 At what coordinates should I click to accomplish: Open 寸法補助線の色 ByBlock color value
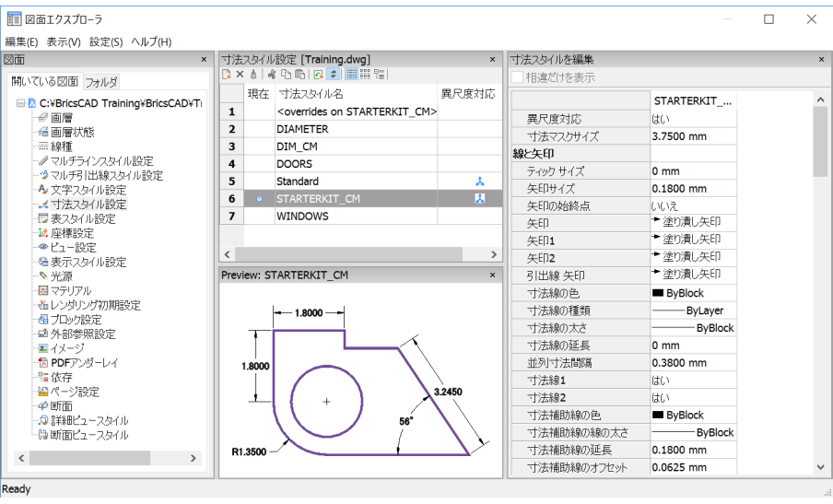693,416
